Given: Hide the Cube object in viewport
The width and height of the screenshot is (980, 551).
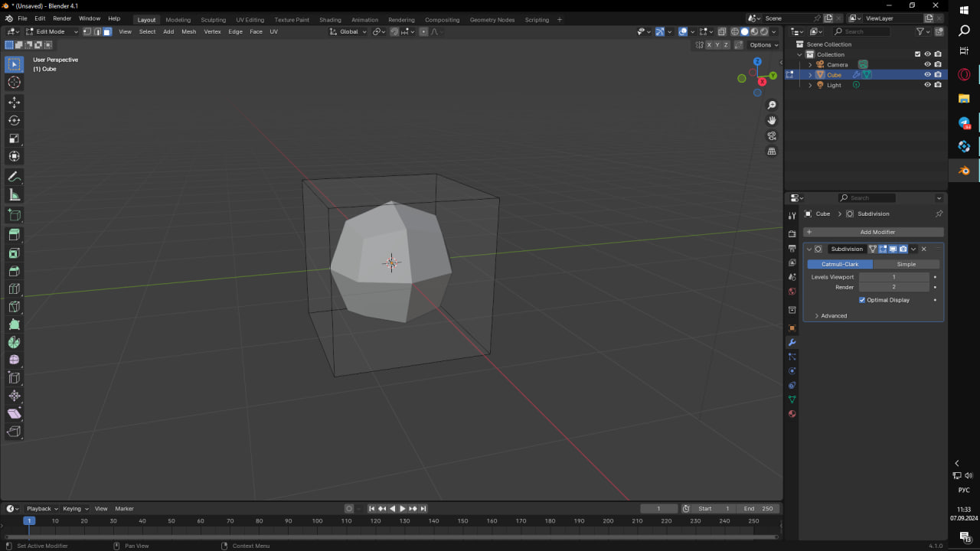Looking at the screenshot, I should [927, 75].
